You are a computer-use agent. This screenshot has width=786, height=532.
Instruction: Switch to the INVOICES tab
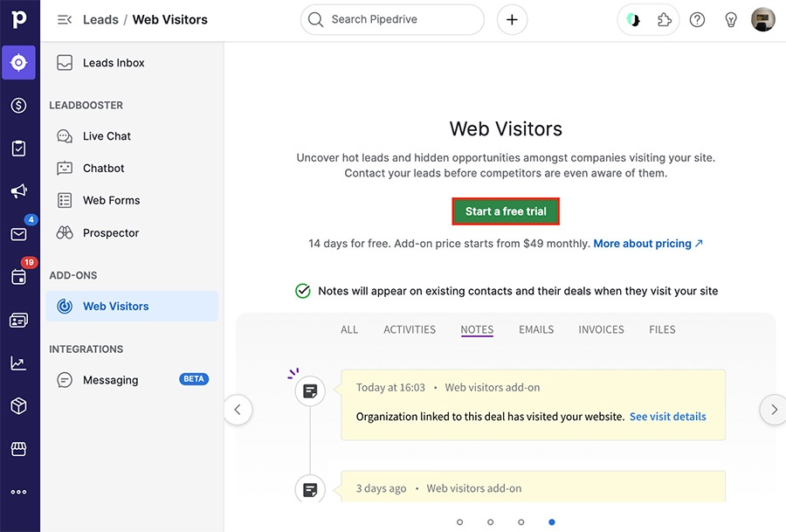[x=601, y=329]
